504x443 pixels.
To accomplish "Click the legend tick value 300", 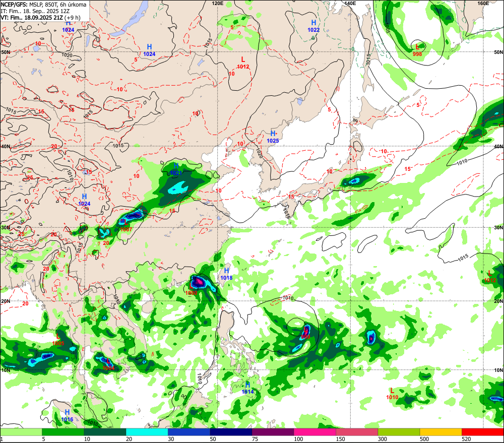I will 382,439.
